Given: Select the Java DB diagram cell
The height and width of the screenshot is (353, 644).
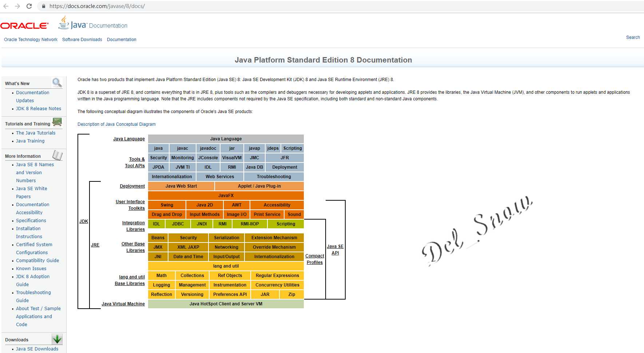Looking at the screenshot, I should [254, 167].
